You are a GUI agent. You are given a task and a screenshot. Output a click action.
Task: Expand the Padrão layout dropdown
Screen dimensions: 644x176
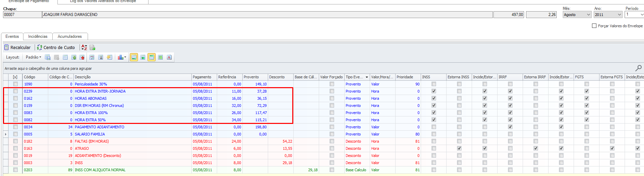point(33,57)
